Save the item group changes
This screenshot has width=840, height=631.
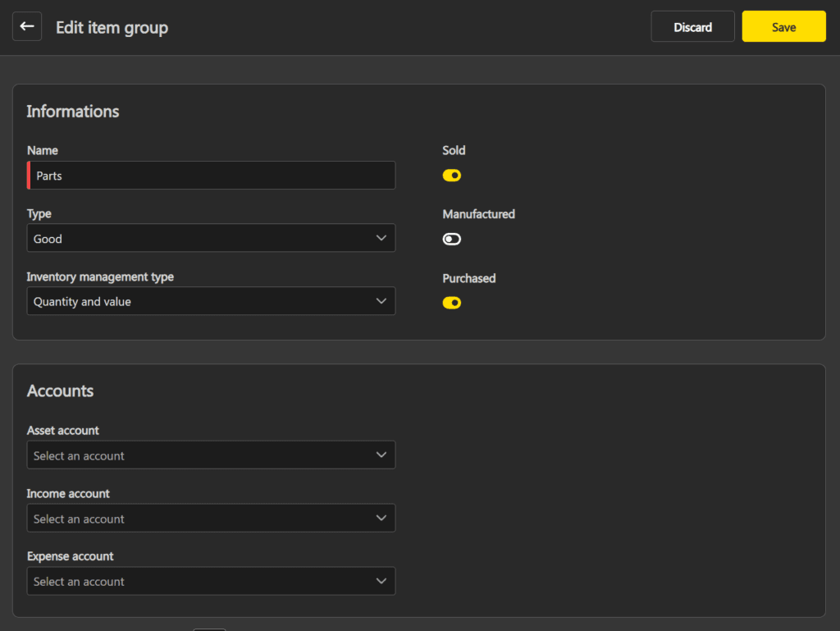point(783,27)
